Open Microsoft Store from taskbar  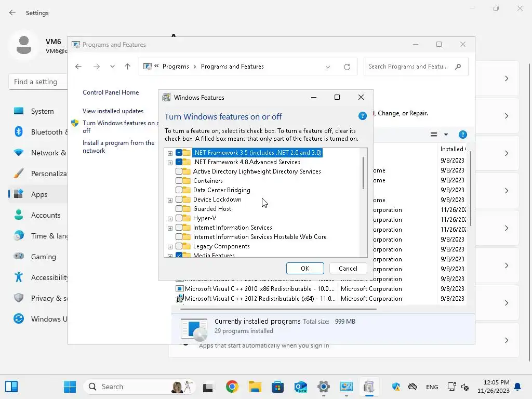pyautogui.click(x=277, y=387)
